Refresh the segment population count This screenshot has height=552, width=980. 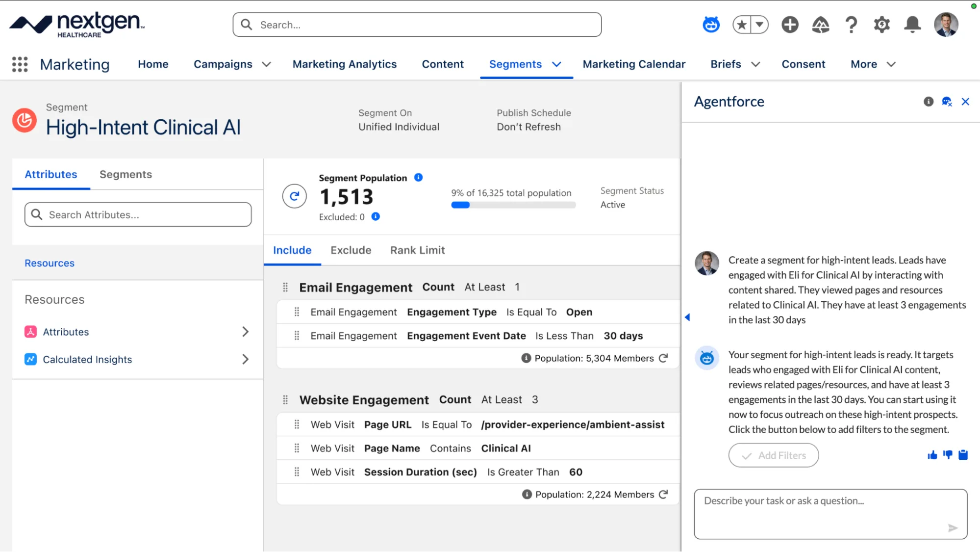[294, 196]
